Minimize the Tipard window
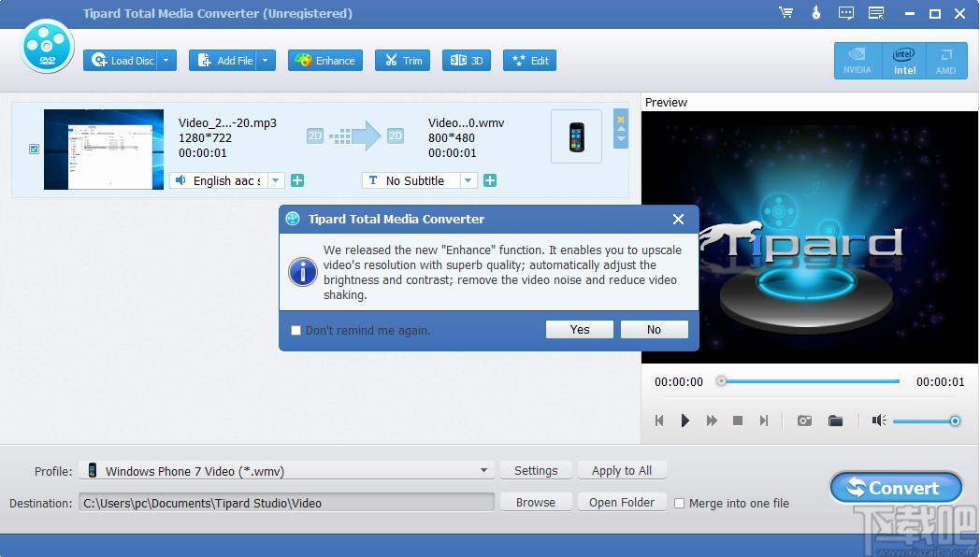 click(x=909, y=13)
